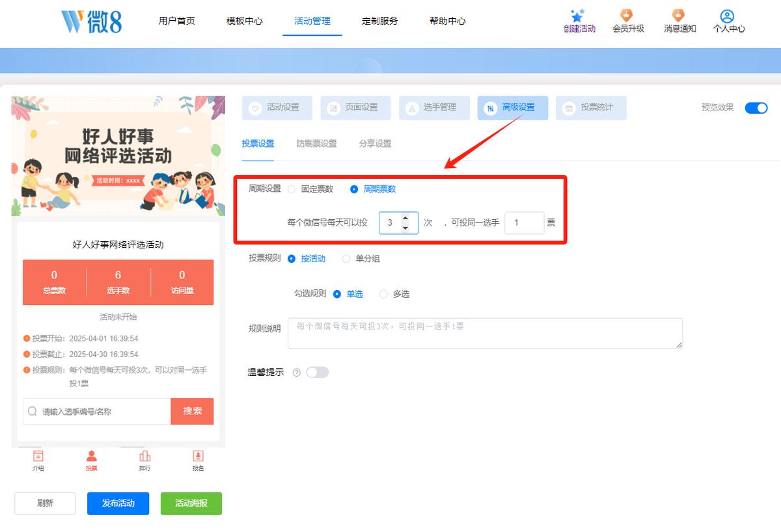
Task: Open 消息通知 icon
Action: tap(678, 16)
